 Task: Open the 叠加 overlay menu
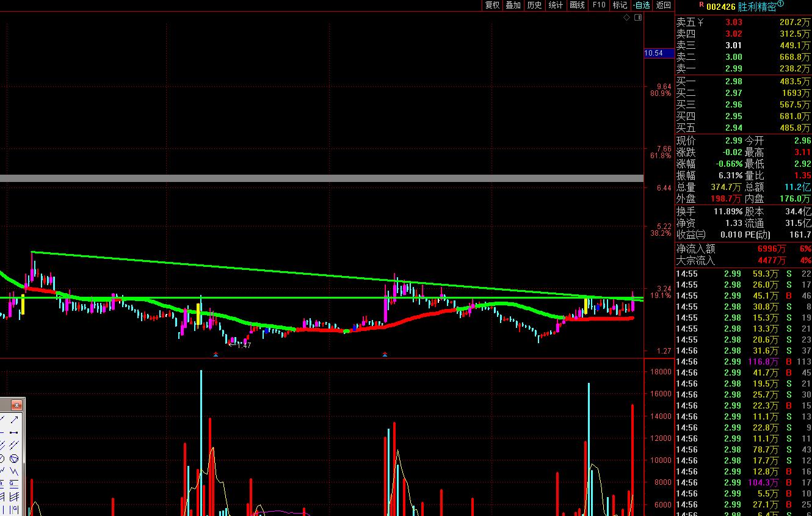point(513,5)
